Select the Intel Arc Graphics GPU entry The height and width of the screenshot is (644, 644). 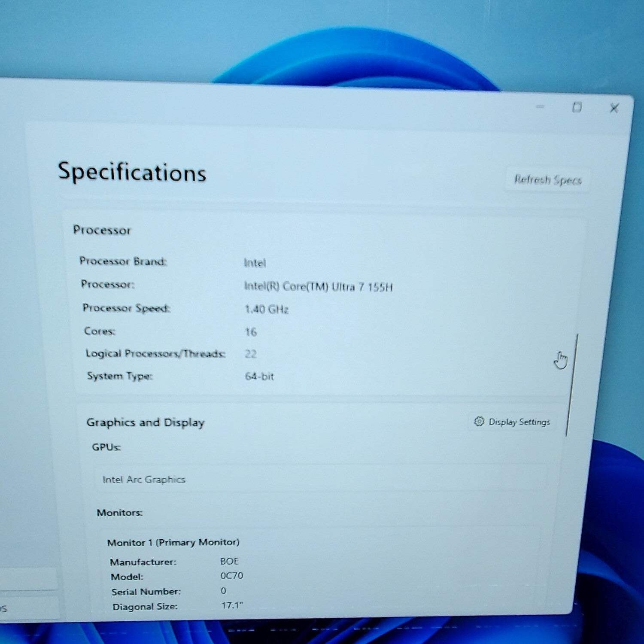click(320, 479)
